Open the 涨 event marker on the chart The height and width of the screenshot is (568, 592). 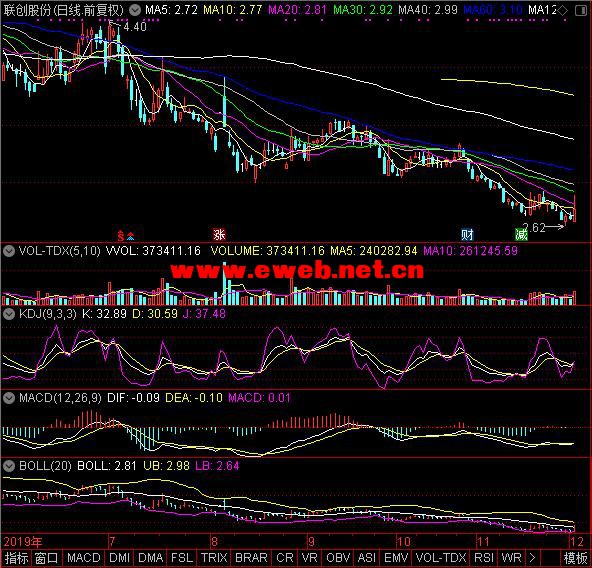(x=219, y=235)
